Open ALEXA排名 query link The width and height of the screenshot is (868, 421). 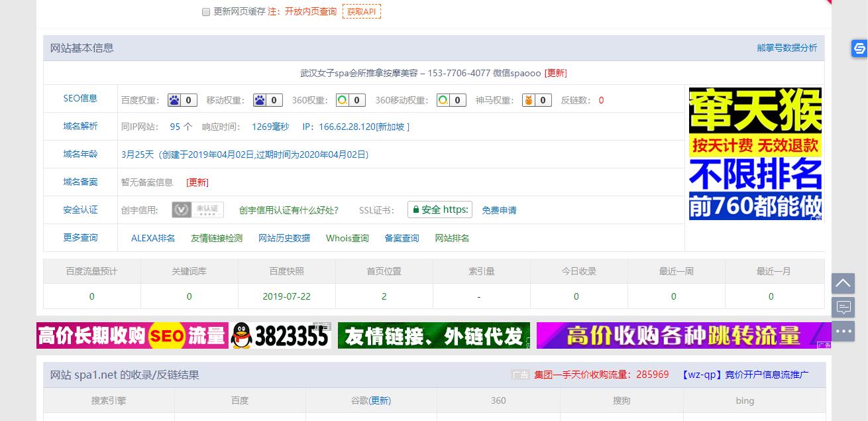pos(153,238)
